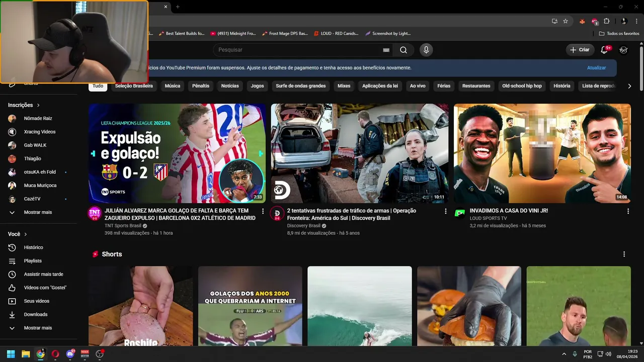Open Discord from the taskbar

click(70, 354)
